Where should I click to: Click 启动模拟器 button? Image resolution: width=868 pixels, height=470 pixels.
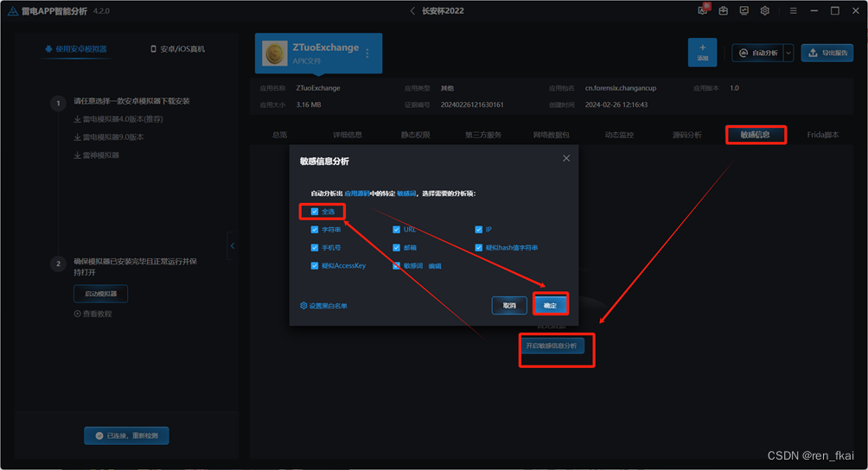tap(101, 294)
